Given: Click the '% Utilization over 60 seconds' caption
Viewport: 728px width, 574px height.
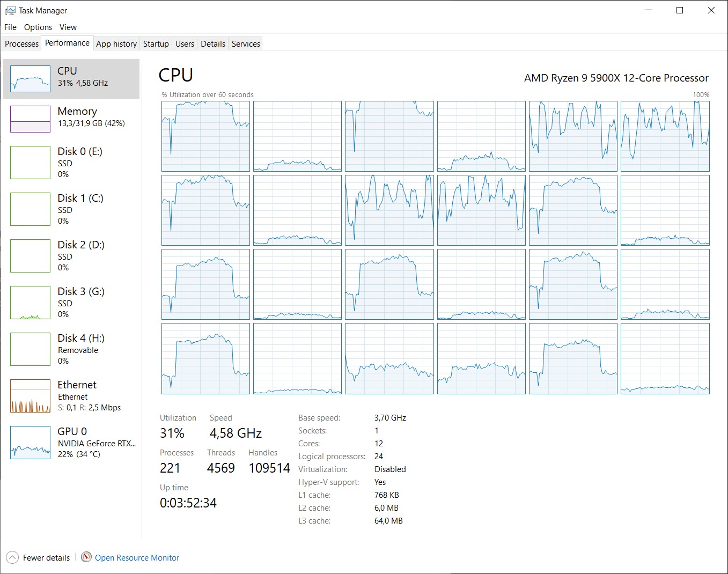Looking at the screenshot, I should (x=208, y=95).
